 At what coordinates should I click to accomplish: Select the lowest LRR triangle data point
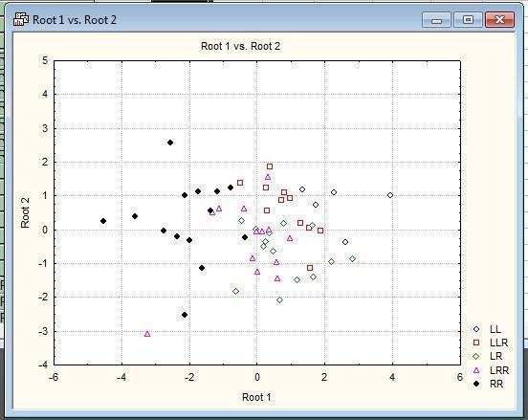pyautogui.click(x=147, y=334)
